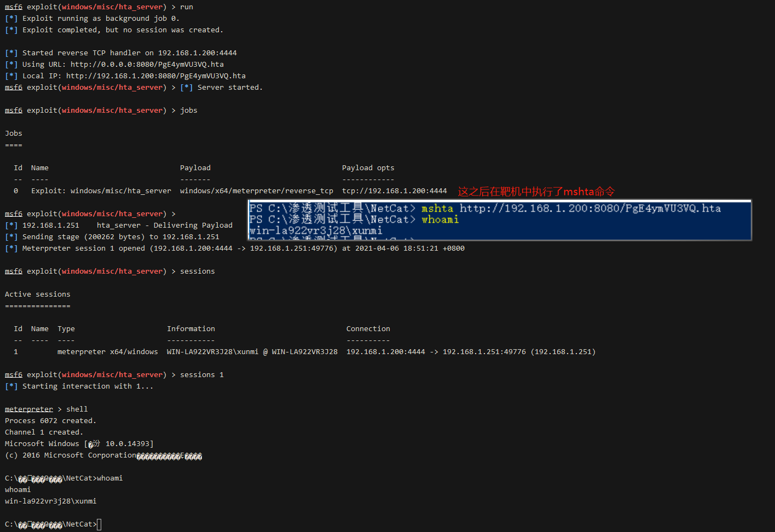Select "tcp://192.168.1.200:4444" payload option
Viewport: 775px width, 532px height.
click(x=395, y=191)
